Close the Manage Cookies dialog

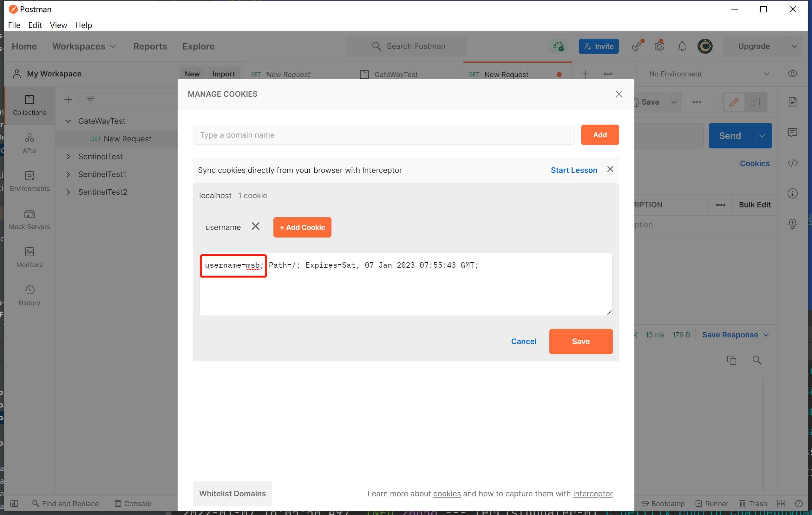619,94
